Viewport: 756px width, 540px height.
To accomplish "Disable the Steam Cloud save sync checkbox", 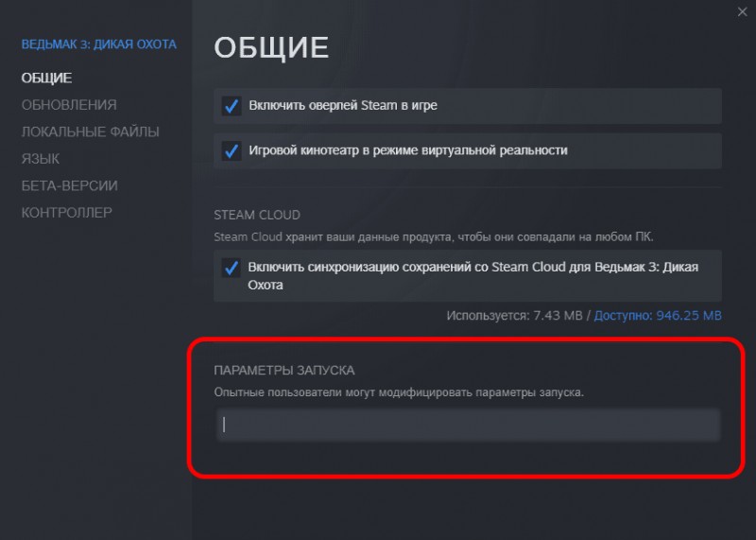I will click(x=232, y=268).
